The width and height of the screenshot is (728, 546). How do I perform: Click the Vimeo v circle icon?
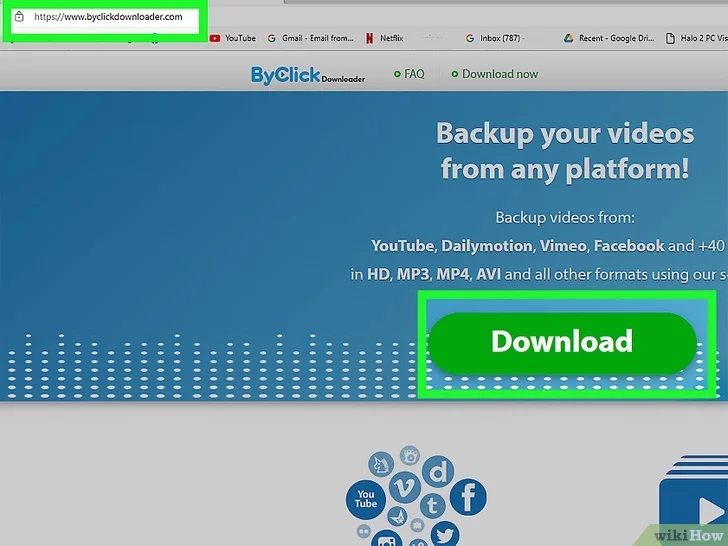point(404,487)
